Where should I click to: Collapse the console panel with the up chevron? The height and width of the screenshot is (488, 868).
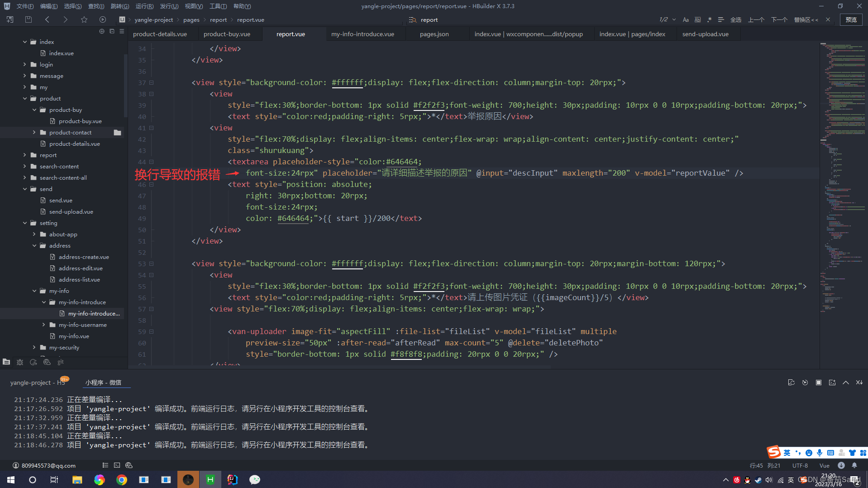click(x=846, y=383)
